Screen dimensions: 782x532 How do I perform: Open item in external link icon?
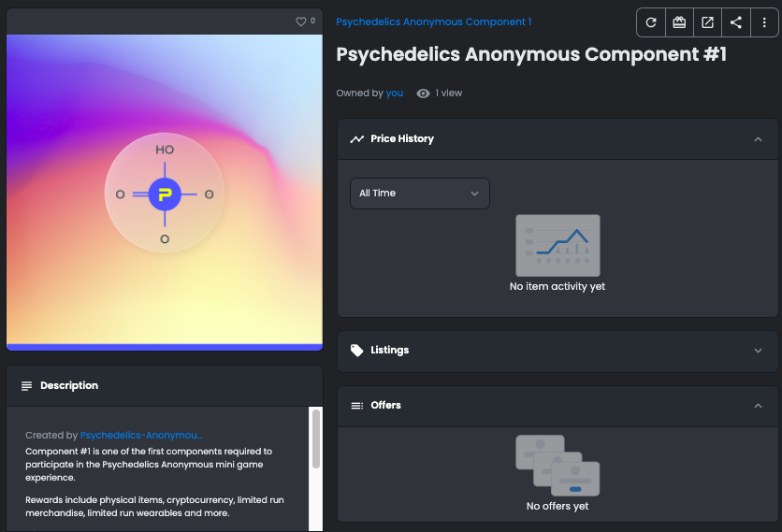click(708, 22)
